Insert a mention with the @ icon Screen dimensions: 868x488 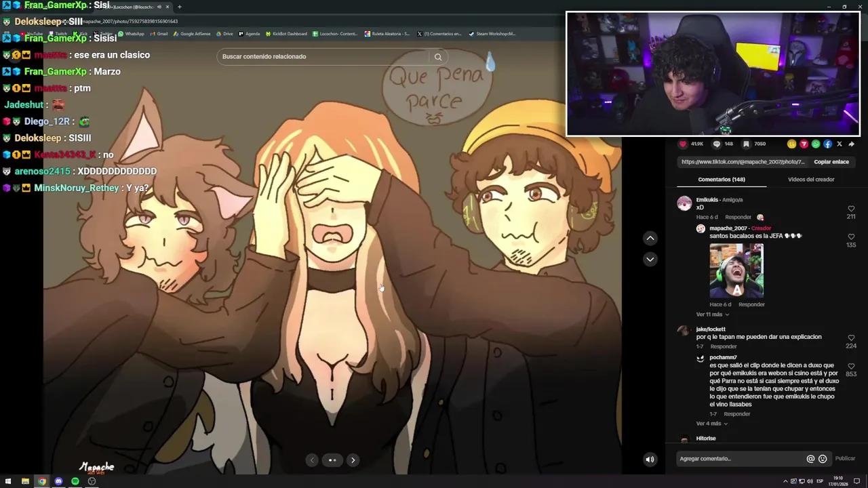[x=810, y=459]
